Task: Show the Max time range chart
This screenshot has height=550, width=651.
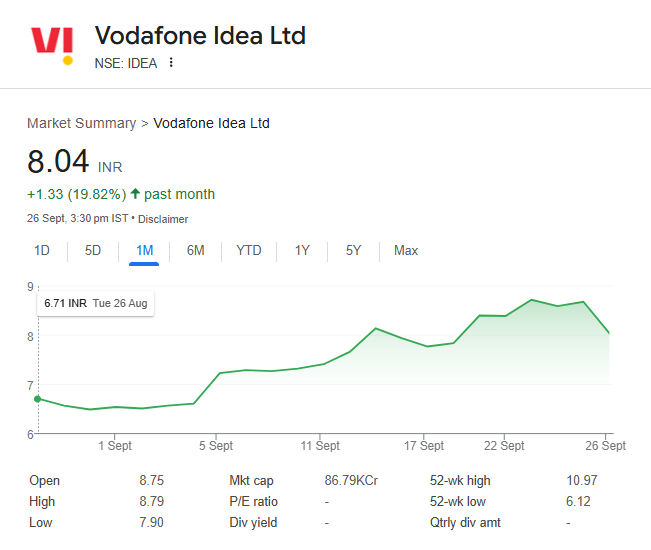Action: pos(406,251)
